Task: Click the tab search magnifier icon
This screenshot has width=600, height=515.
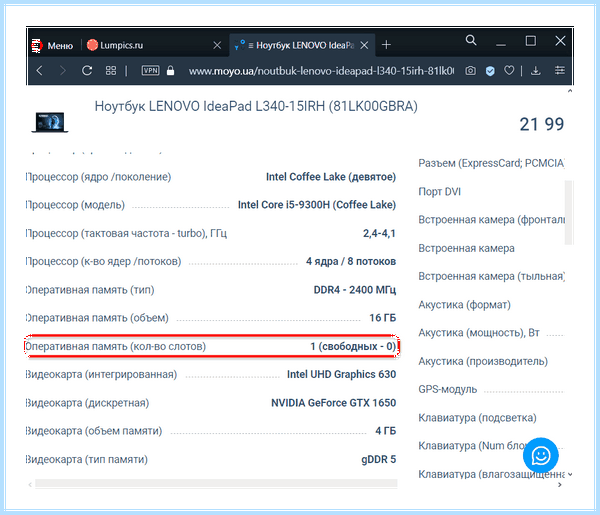Action: click(x=471, y=40)
